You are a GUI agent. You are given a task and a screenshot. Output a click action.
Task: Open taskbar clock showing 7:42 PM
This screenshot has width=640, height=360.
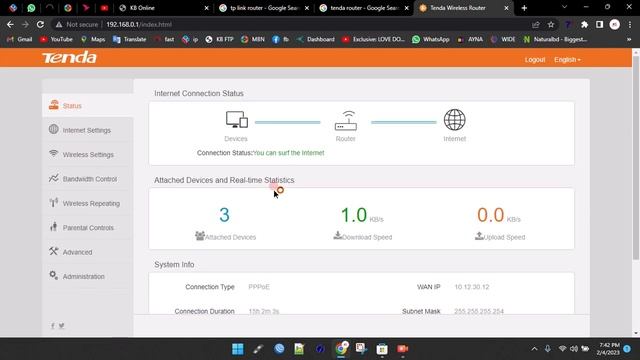608,349
